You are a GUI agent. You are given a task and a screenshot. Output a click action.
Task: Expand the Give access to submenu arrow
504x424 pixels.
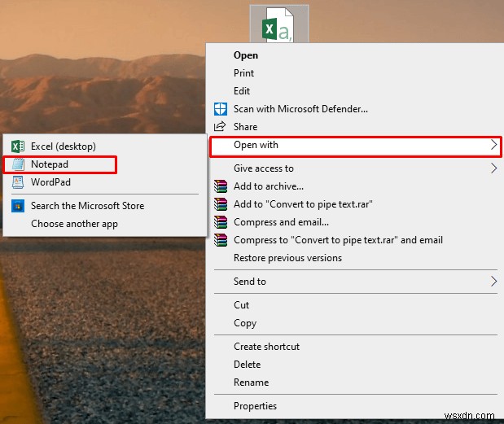494,168
